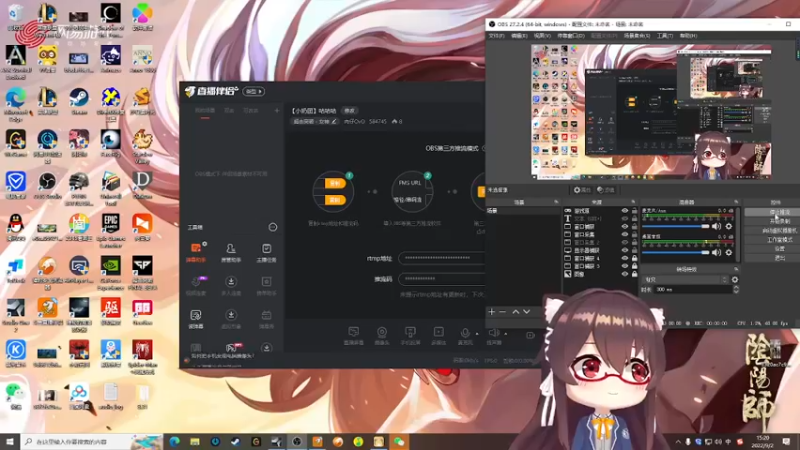Toggle visibility of the 图像 source
Viewport: 800px width, 450px height.
tap(624, 274)
